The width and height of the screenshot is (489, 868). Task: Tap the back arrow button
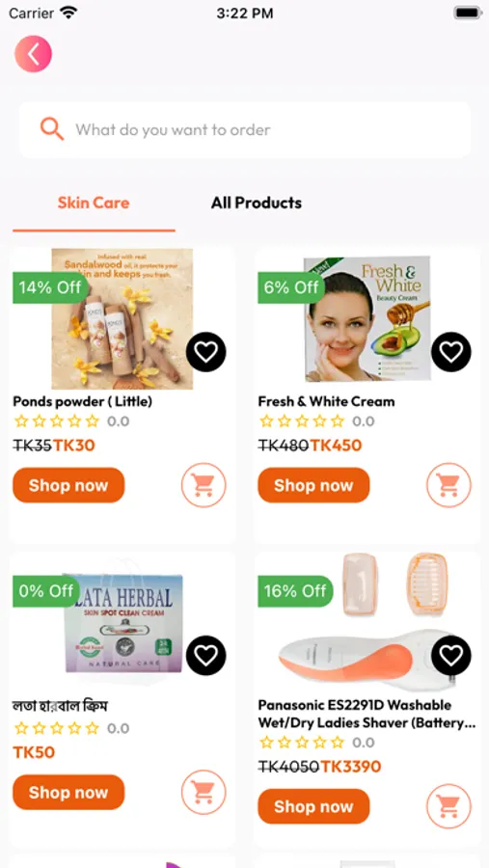(33, 54)
